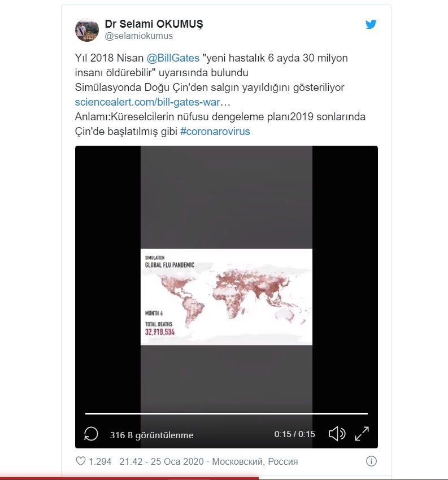Click the 1.294 likes count

click(x=100, y=461)
